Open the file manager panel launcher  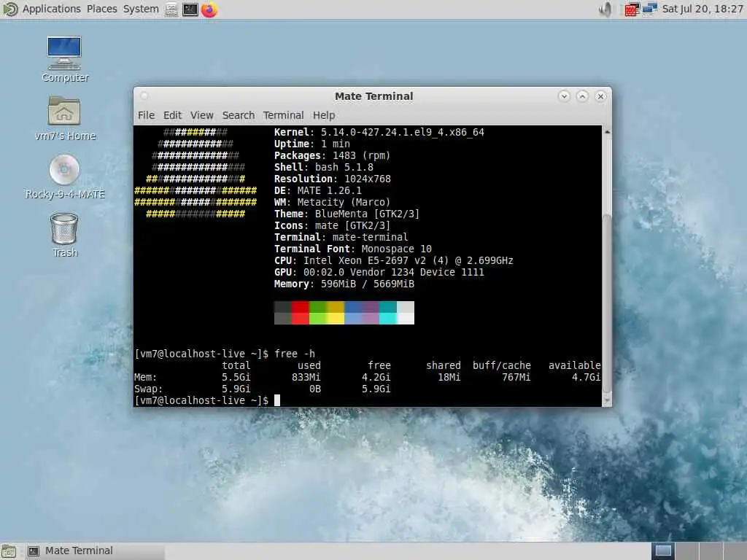pos(171,9)
